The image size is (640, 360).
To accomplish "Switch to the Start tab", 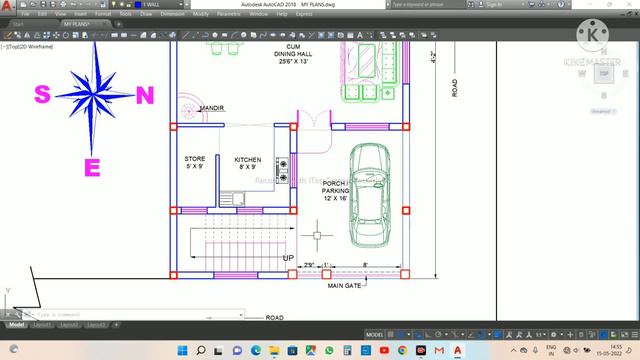I will click(18, 24).
